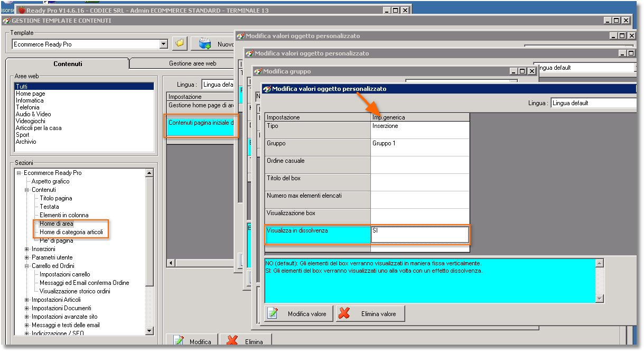Click the SI value for Visualizza in dissolvenza
The image size is (644, 352).
tap(420, 235)
